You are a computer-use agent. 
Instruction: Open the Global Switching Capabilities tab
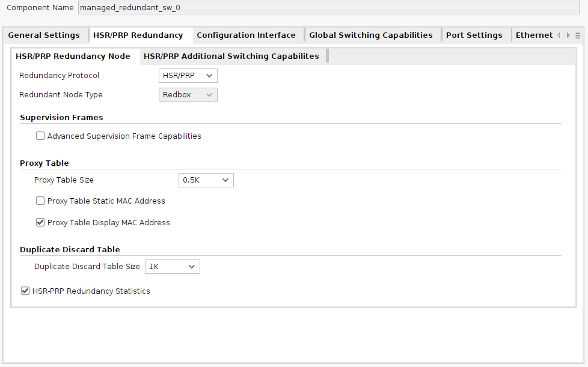click(370, 35)
